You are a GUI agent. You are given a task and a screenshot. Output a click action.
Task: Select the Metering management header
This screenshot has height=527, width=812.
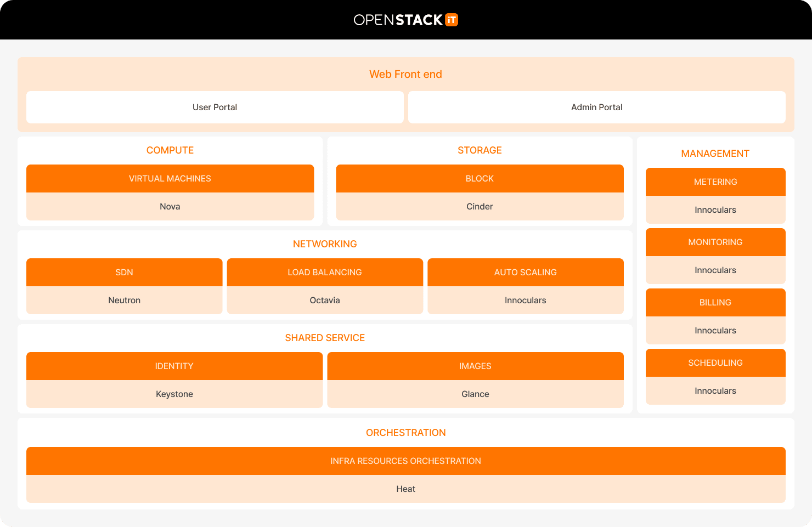pos(715,182)
